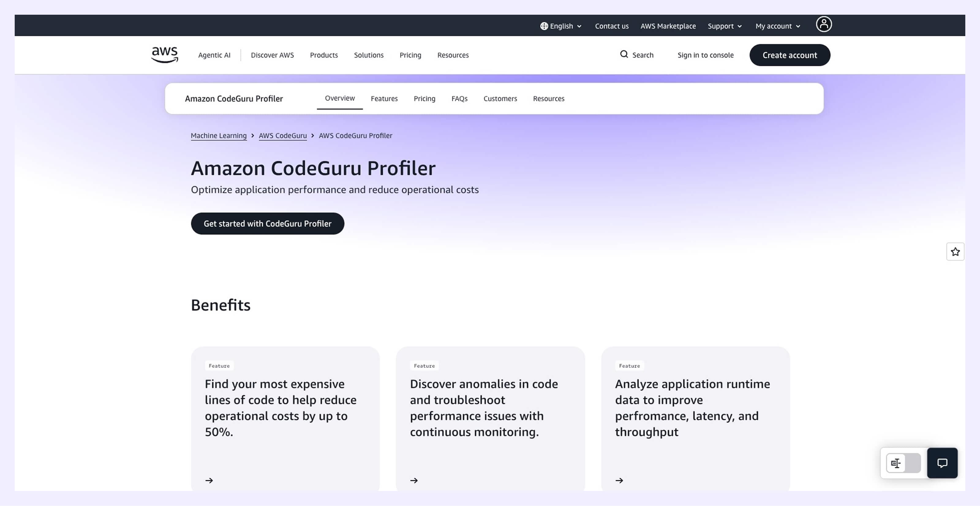Open Machine Learning breadcrumb link

point(219,135)
